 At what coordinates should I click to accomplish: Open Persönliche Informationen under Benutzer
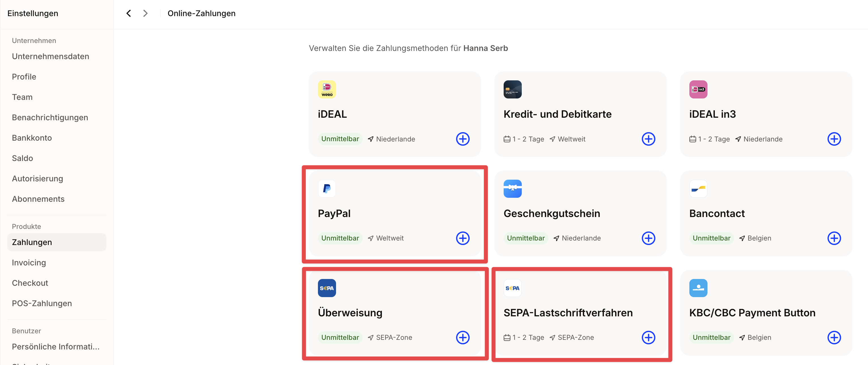(55, 347)
